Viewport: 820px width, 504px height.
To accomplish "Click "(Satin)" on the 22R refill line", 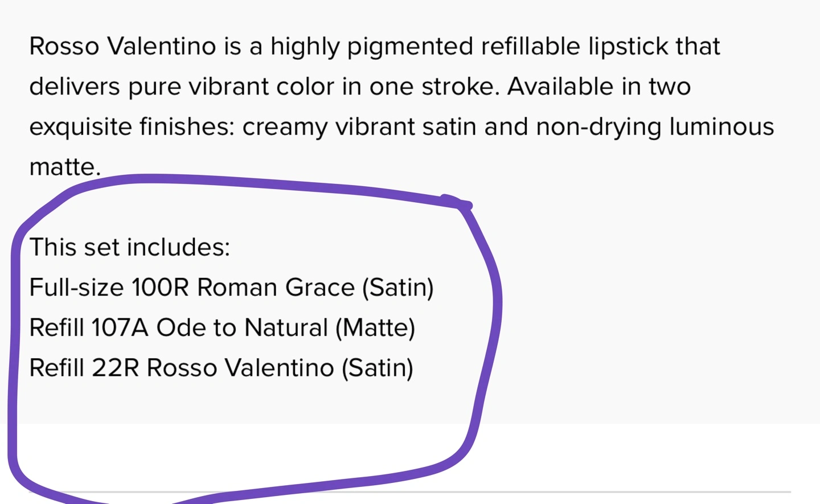I will tap(378, 368).
